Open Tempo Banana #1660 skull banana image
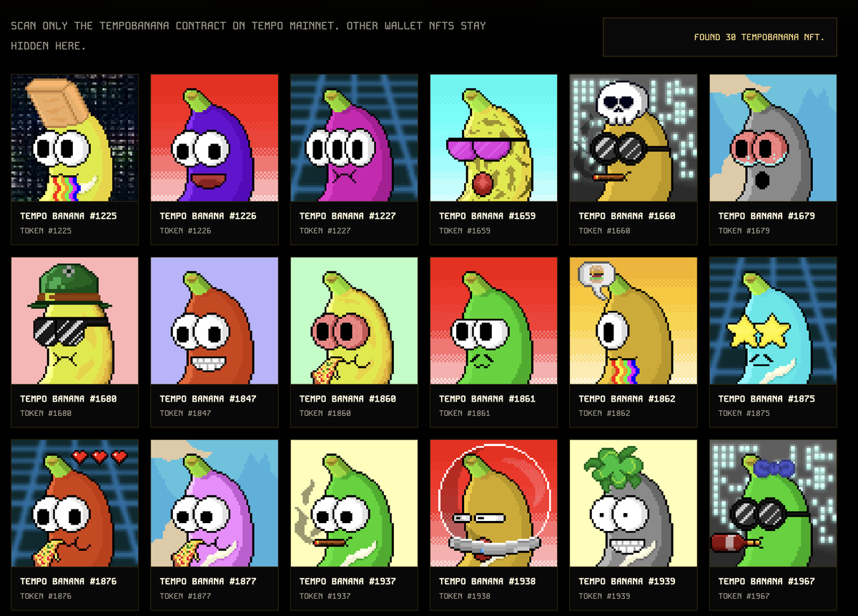The height and width of the screenshot is (616, 858). (x=633, y=138)
